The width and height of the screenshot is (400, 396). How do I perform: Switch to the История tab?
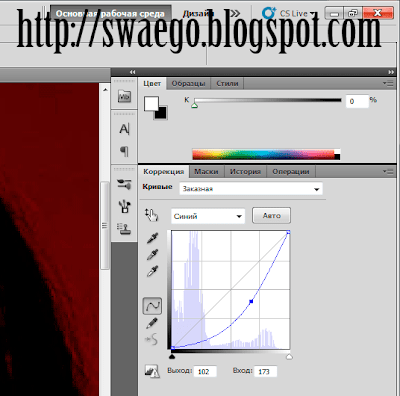(x=245, y=172)
